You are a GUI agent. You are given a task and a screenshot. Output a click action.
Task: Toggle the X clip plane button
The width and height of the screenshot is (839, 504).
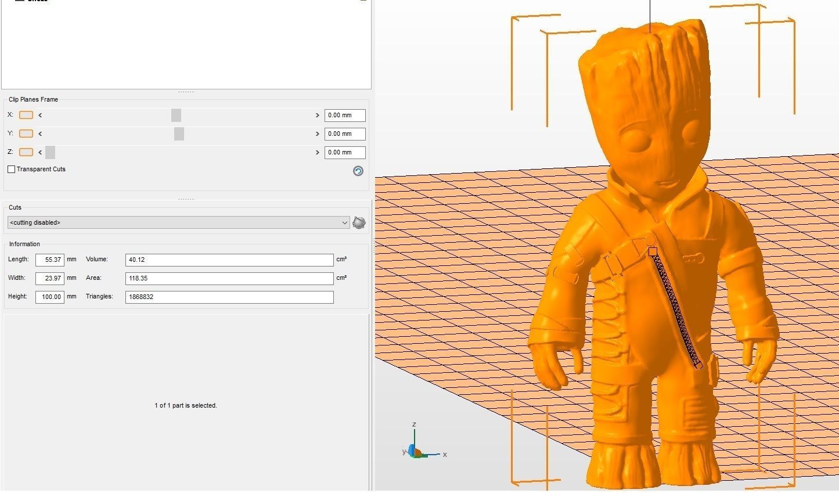[26, 115]
